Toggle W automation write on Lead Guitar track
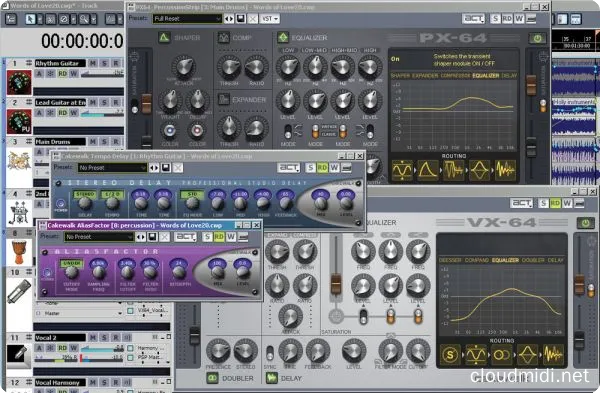The height and width of the screenshot is (393, 600). coord(74,113)
